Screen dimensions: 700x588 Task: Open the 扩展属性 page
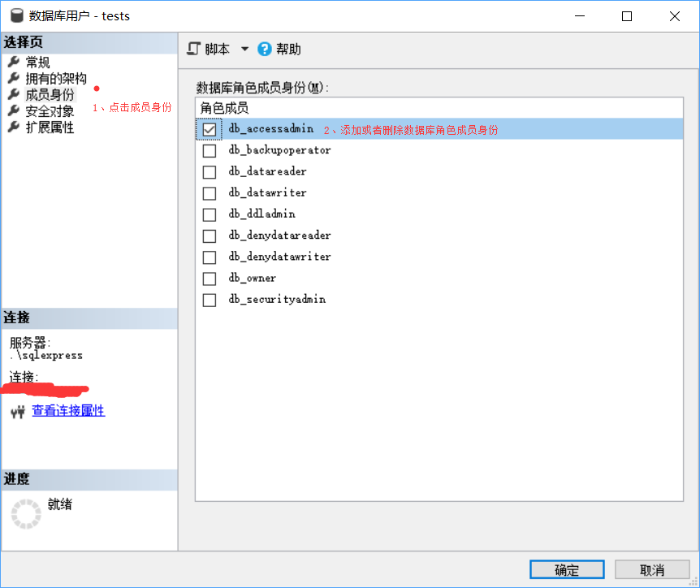pos(50,128)
